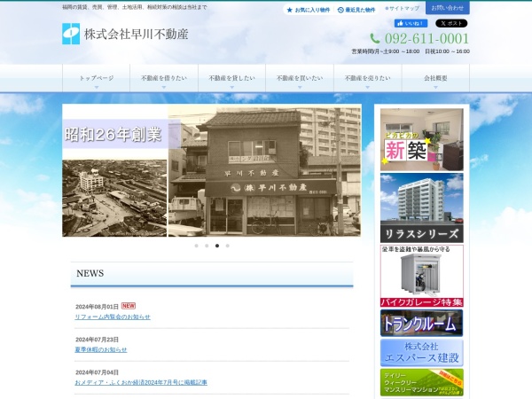532x399 pixels.
Task: Click the Facebook いいね! like button
Action: coord(411,23)
